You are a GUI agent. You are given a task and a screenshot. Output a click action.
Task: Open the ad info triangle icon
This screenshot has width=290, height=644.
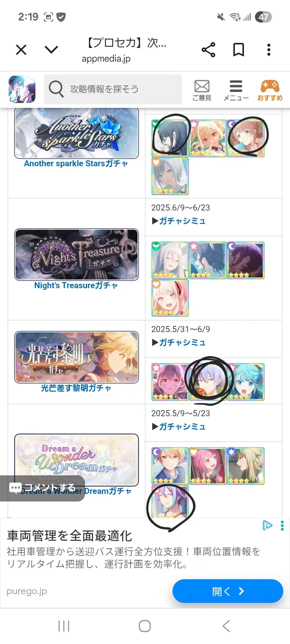(267, 525)
